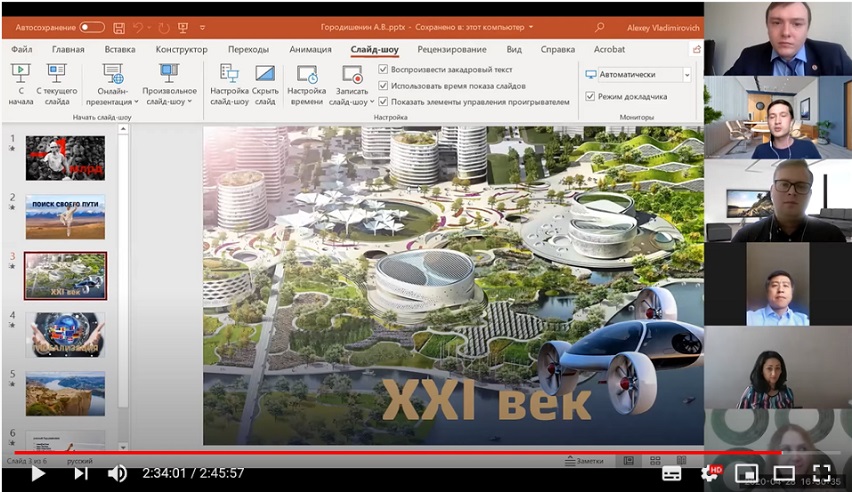Open YouTube settings gear icon
Image resolution: width=852 pixels, height=492 pixels.
click(x=710, y=473)
